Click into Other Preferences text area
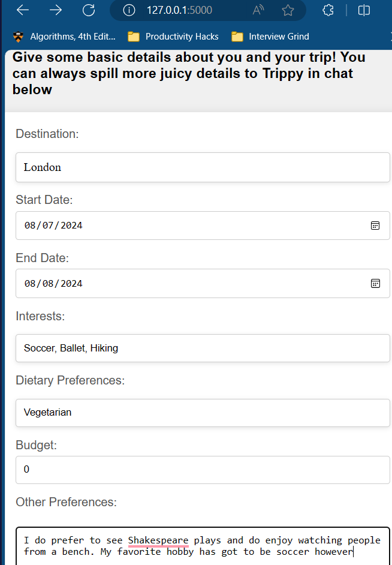This screenshot has width=392, height=565. [x=203, y=546]
